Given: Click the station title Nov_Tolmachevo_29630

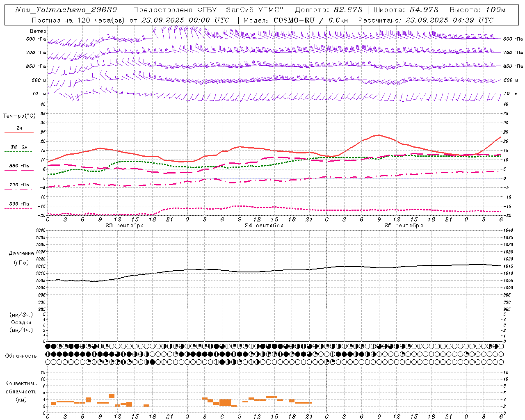Looking at the screenshot, I should click(66, 10).
